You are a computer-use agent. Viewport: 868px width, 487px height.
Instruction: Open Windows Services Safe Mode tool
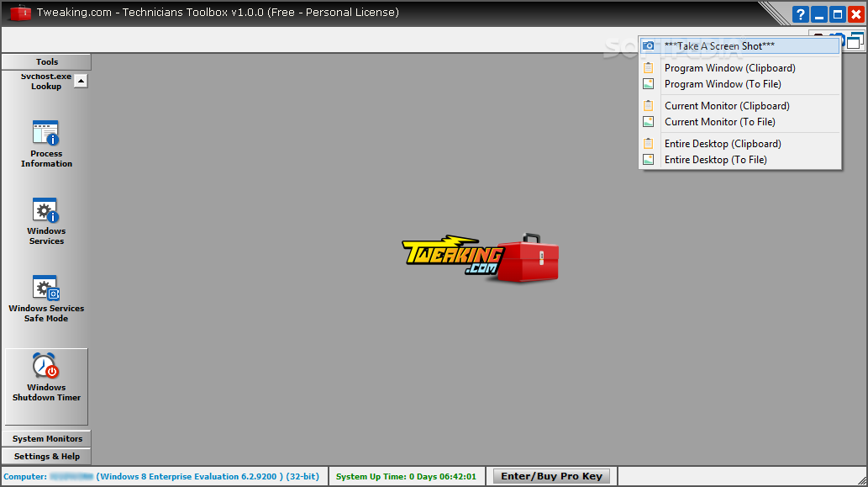46,299
